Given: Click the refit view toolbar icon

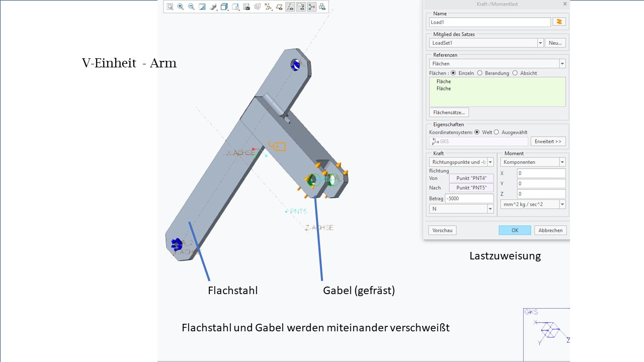Looking at the screenshot, I should click(x=170, y=7).
